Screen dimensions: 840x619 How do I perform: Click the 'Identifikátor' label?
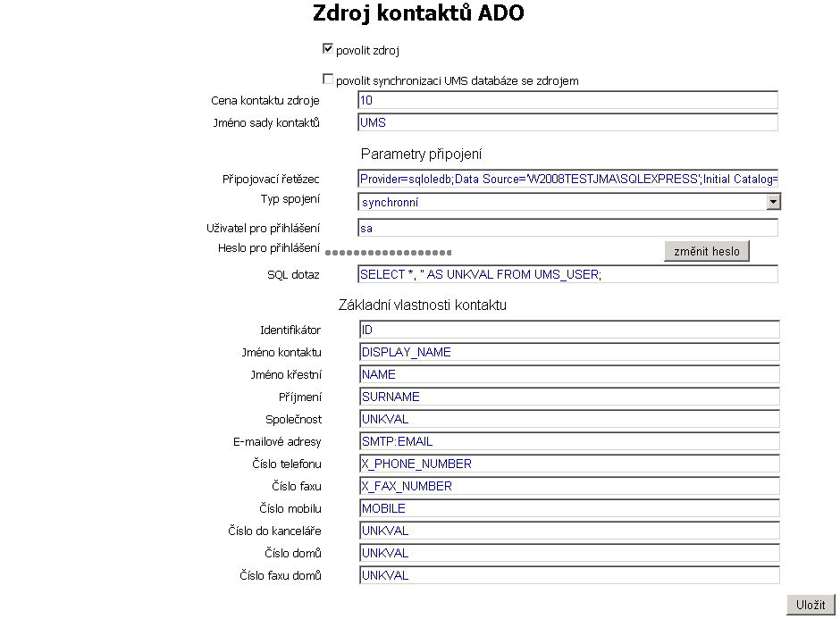[x=290, y=330]
